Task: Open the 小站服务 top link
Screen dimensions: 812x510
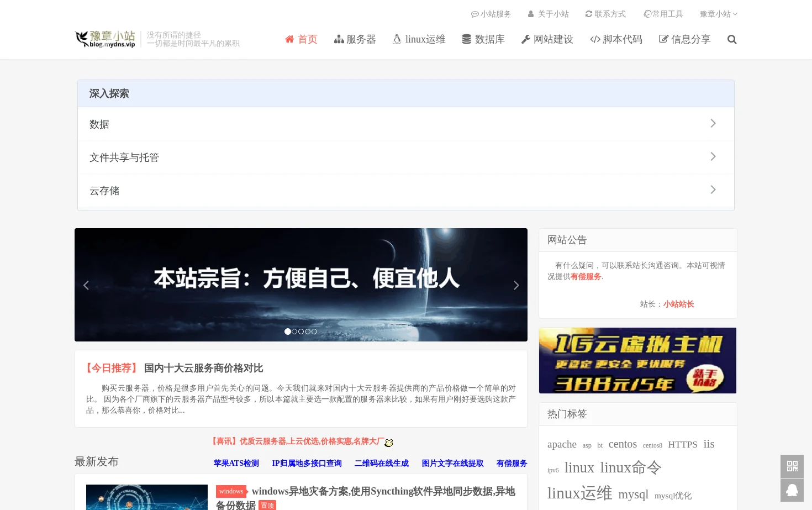Action: [491, 14]
